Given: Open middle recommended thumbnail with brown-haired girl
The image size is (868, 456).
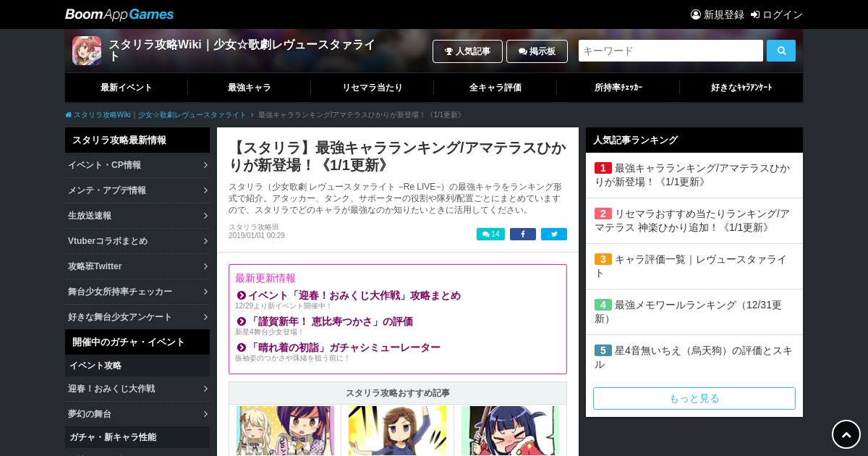Looking at the screenshot, I should coord(397,431).
